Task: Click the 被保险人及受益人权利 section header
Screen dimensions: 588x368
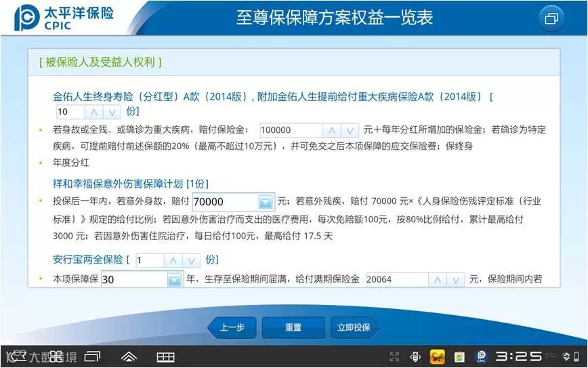Action: (100, 62)
